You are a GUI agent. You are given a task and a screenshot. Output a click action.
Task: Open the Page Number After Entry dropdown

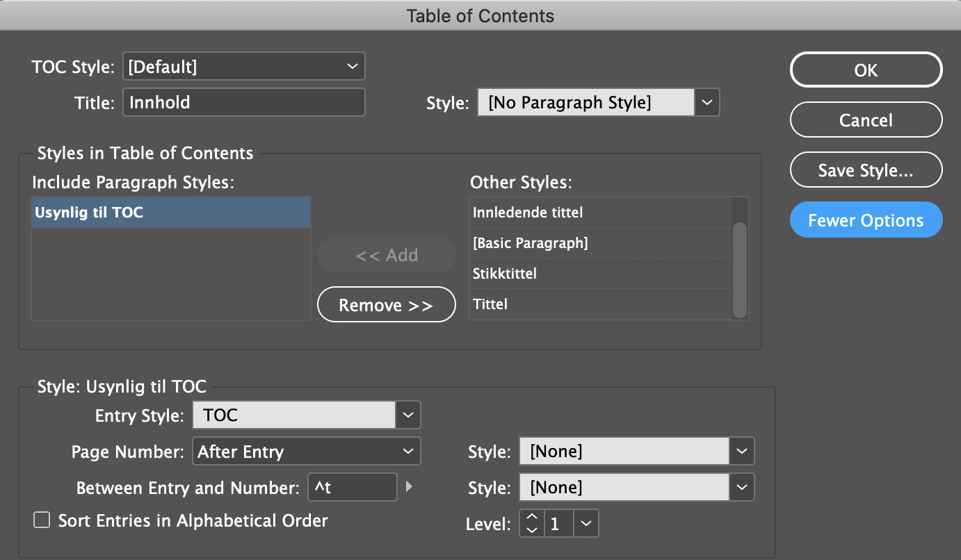pos(307,452)
